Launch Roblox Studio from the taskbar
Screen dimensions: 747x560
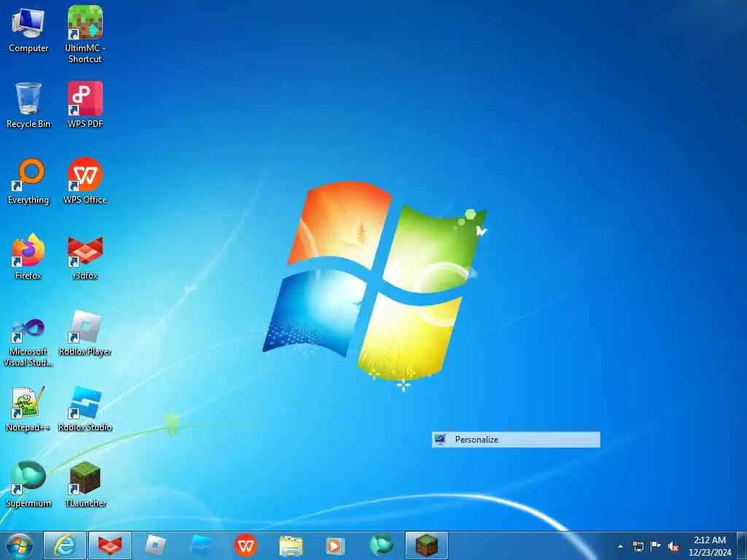(x=201, y=545)
